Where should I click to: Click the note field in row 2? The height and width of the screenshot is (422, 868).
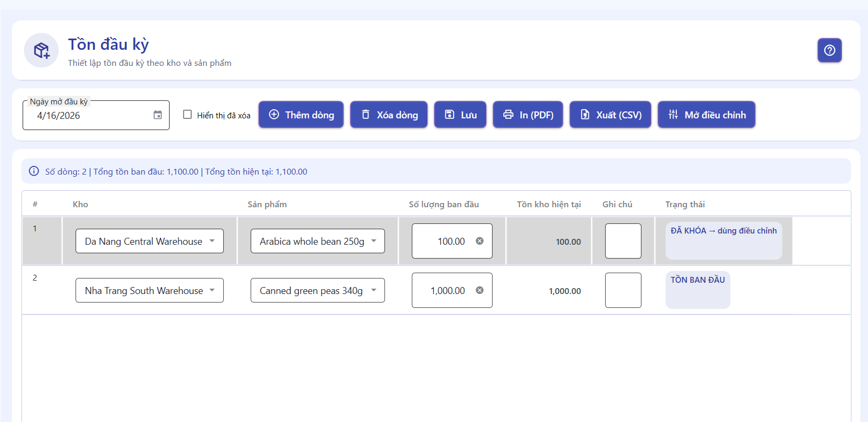pyautogui.click(x=623, y=290)
